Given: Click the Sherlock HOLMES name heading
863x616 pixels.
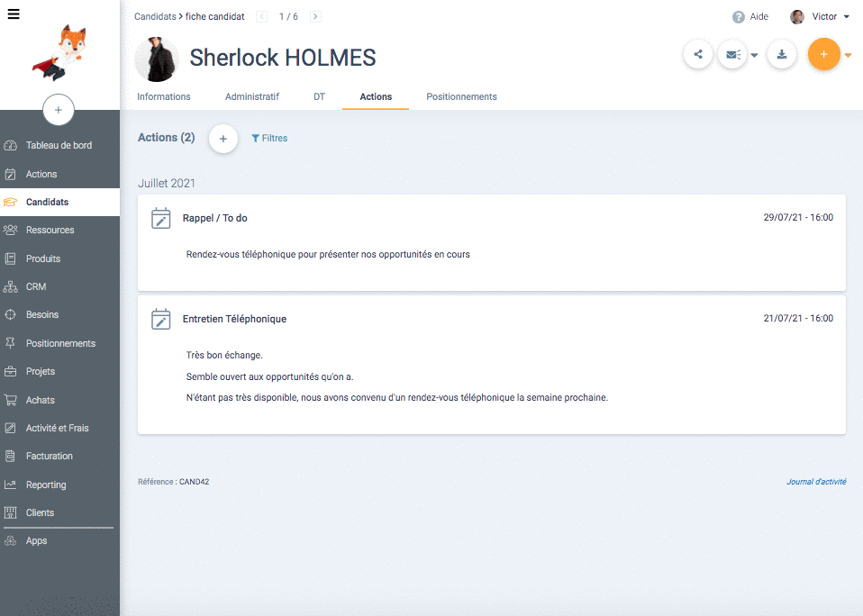Looking at the screenshot, I should click(x=283, y=58).
